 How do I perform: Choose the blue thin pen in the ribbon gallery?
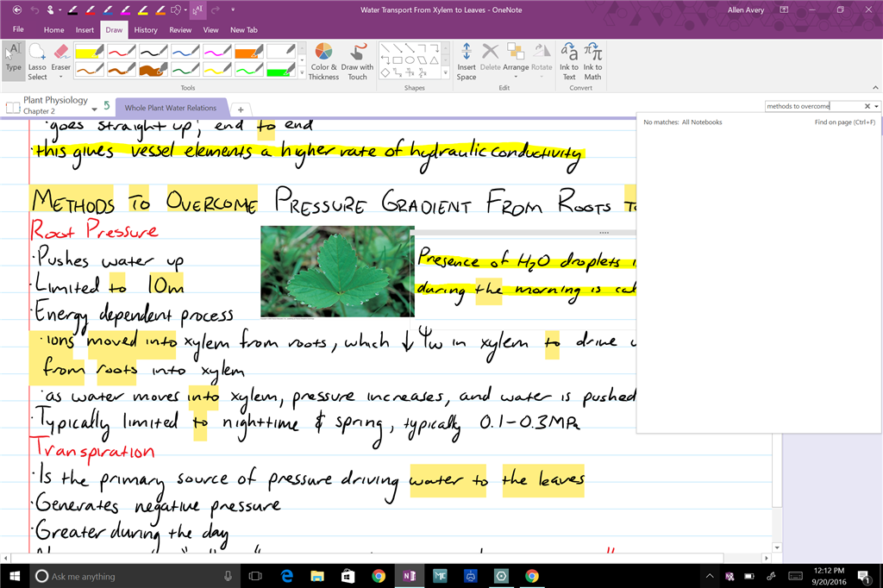pos(185,52)
